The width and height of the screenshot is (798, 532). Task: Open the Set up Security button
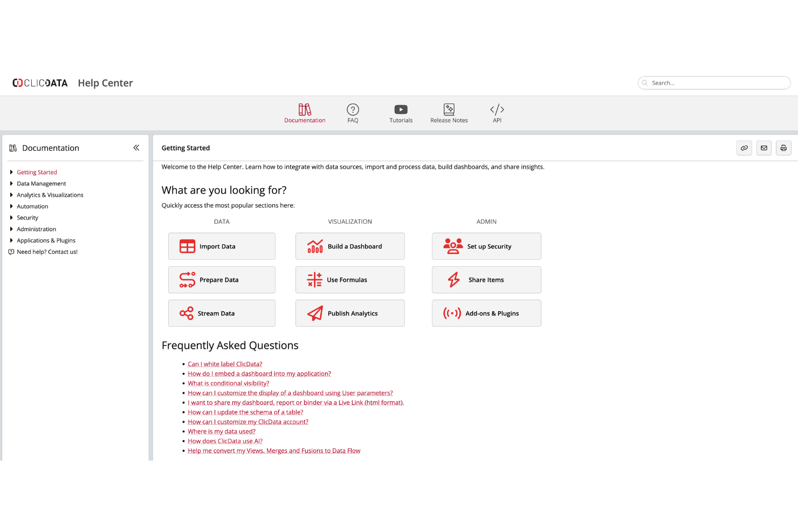pyautogui.click(x=486, y=246)
